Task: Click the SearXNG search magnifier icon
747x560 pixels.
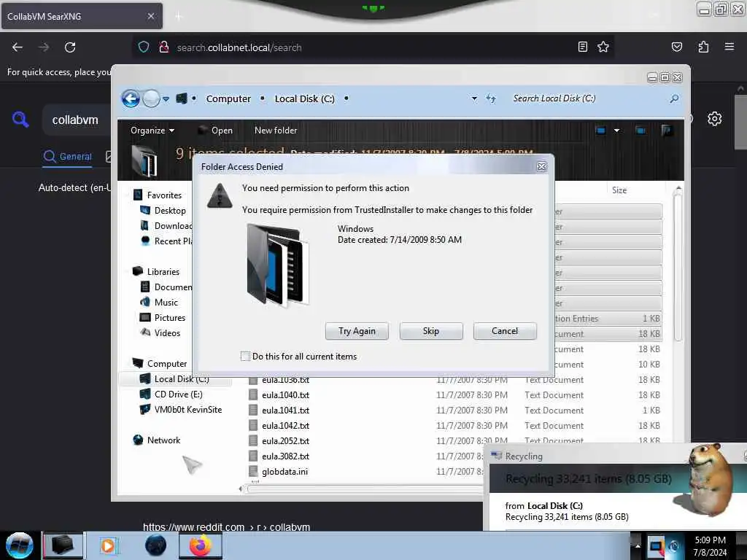Action: (20, 119)
